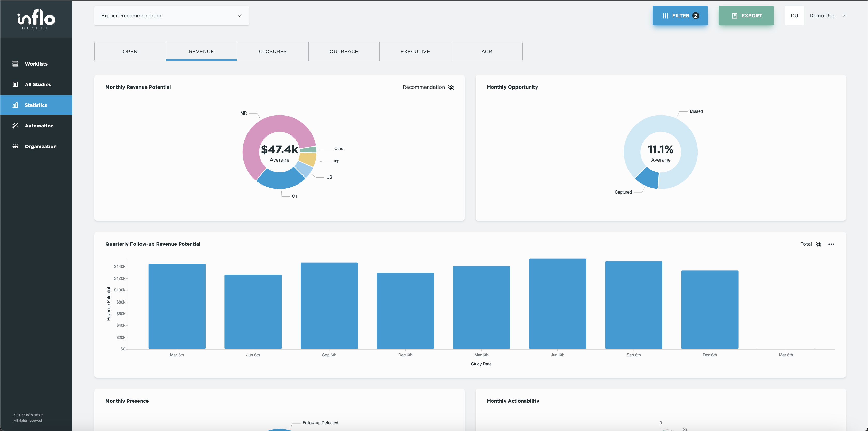Switch to the CLOSURES tab
The width and height of the screenshot is (868, 431).
click(x=272, y=52)
